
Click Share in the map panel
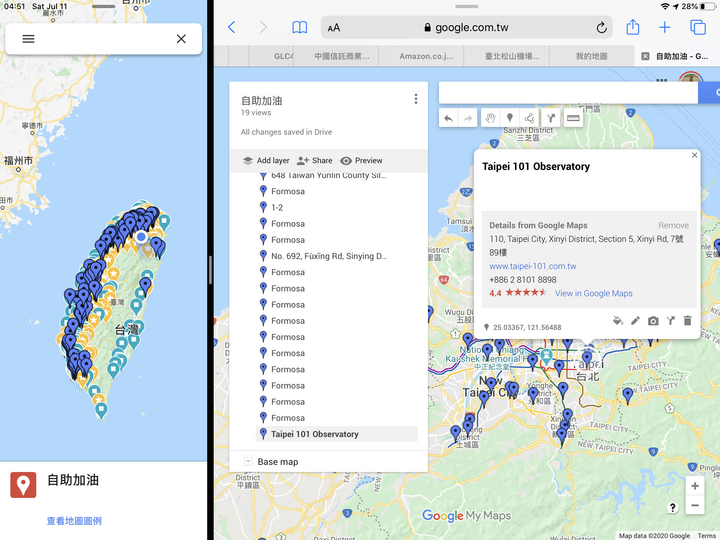[x=315, y=160]
